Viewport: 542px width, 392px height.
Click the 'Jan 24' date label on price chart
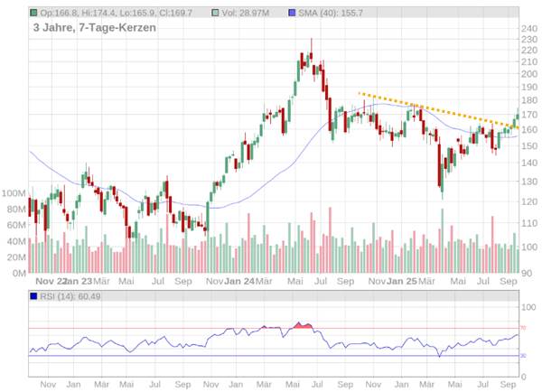[239, 282]
